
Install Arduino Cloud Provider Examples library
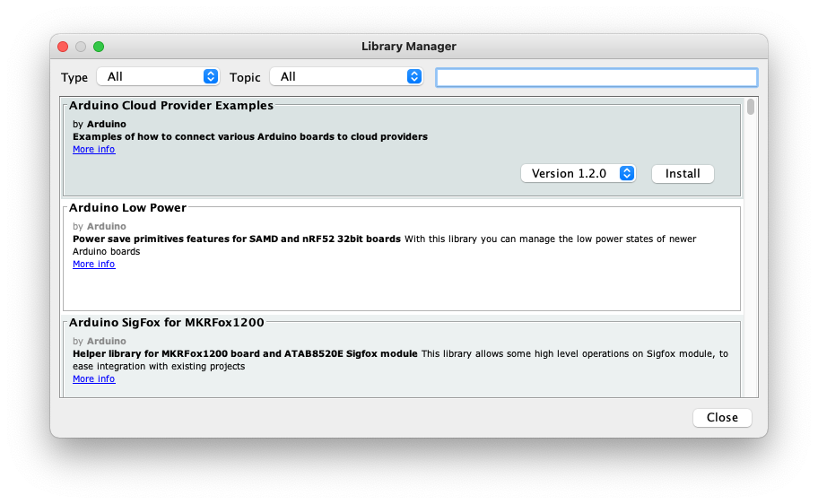click(683, 173)
